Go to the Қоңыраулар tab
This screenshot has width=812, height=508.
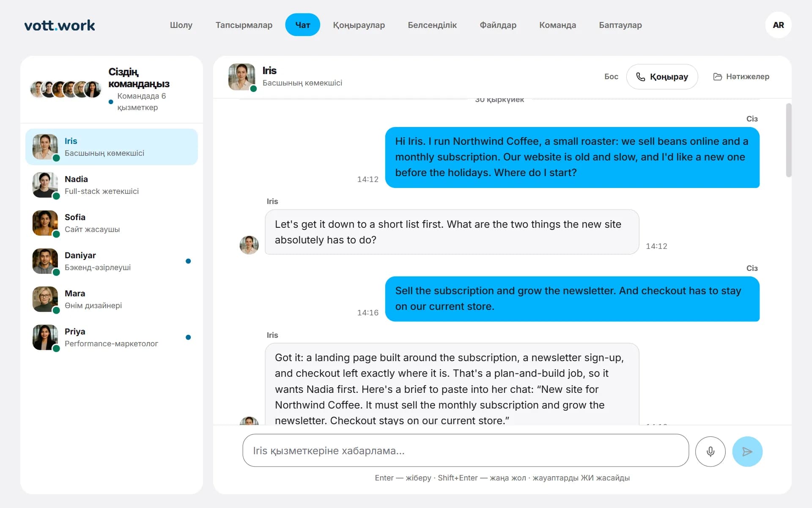[x=359, y=25]
